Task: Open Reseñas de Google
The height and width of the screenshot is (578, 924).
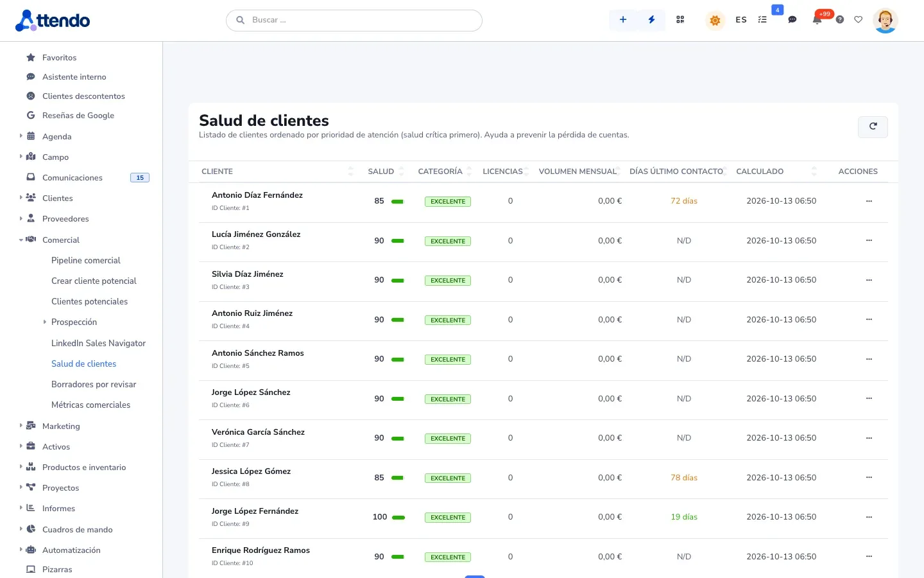Action: coord(78,116)
